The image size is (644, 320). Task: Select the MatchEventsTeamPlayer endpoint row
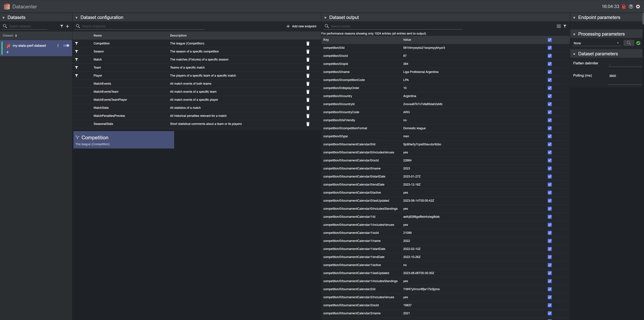(x=196, y=100)
